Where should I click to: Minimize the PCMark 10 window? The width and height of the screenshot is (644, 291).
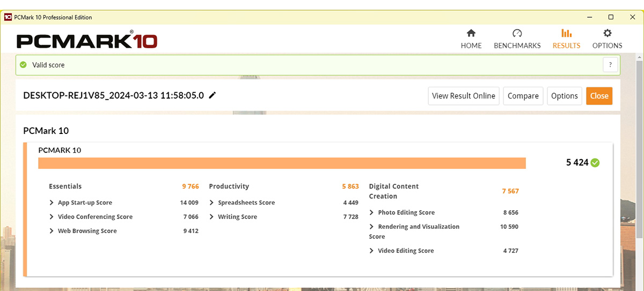[x=589, y=17]
